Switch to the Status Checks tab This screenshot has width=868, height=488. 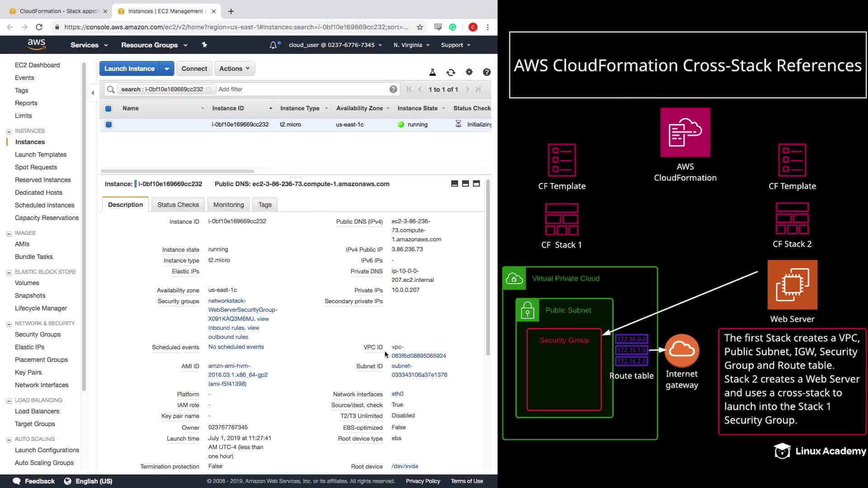178,205
